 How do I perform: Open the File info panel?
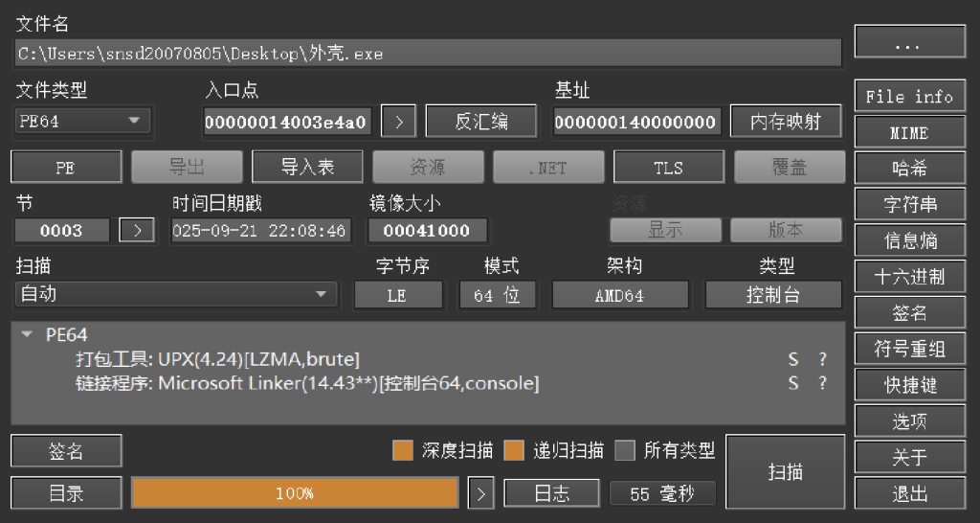(909, 97)
